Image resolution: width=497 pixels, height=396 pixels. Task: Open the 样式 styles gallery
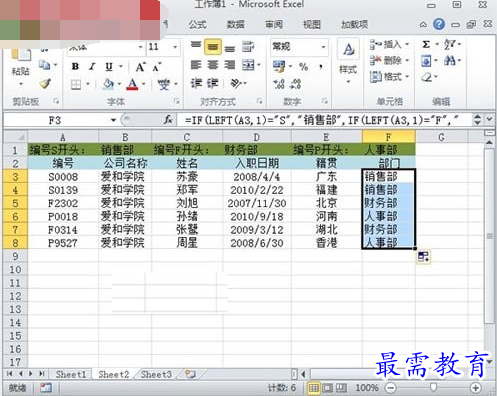pos(348,61)
